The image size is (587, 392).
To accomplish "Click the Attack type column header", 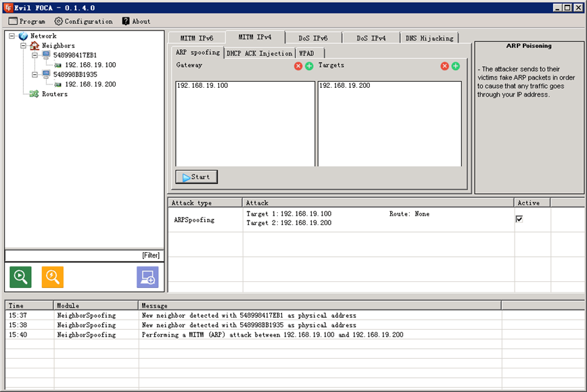I will pyautogui.click(x=205, y=203).
